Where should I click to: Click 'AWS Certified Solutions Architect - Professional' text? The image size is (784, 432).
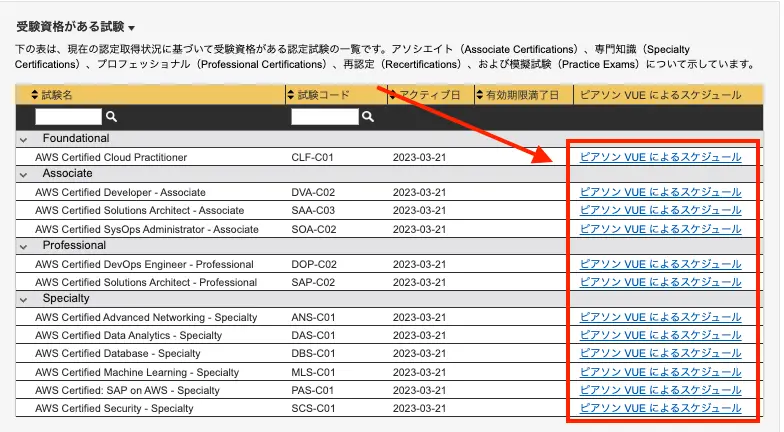pyautogui.click(x=146, y=282)
